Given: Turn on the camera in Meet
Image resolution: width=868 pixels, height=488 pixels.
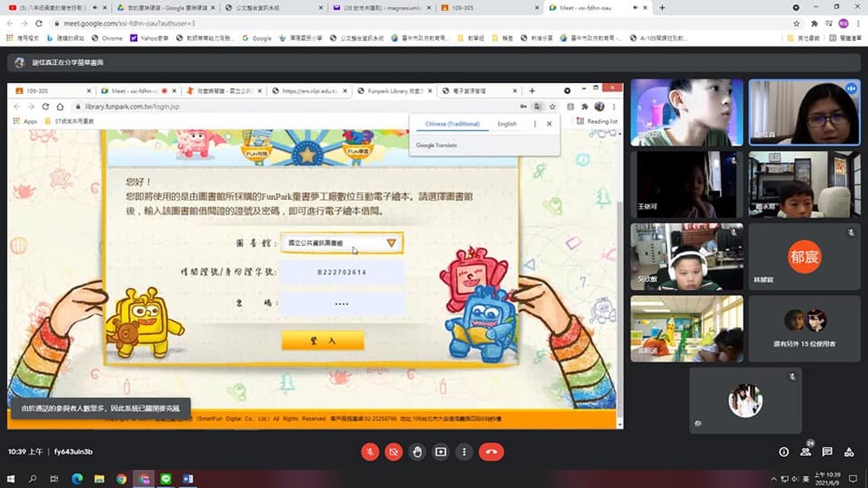Looking at the screenshot, I should tap(393, 452).
